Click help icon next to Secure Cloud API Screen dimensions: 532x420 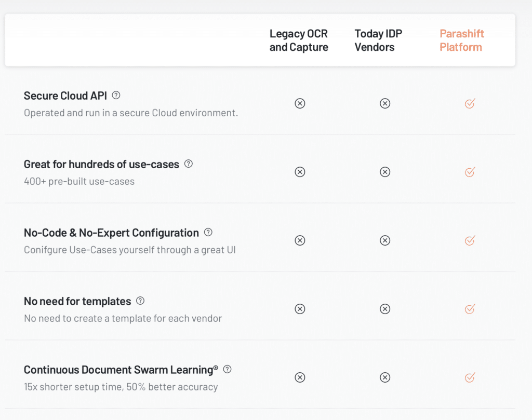click(x=116, y=96)
